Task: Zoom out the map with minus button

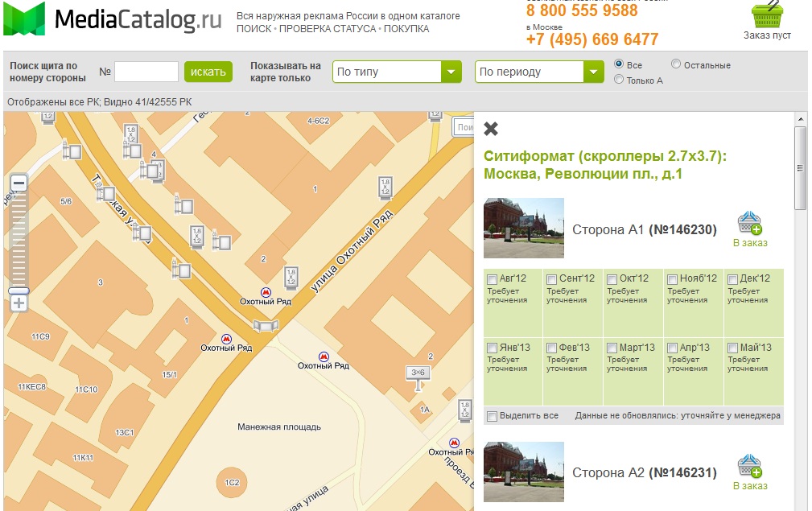Action: click(19, 183)
